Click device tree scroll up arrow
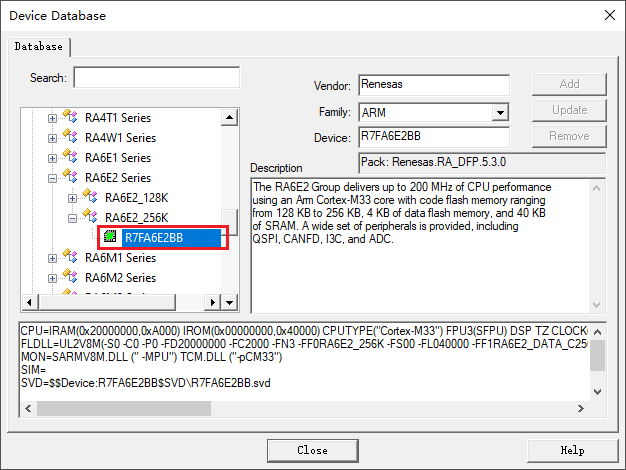Screen dimensions: 626x470 (x=229, y=117)
